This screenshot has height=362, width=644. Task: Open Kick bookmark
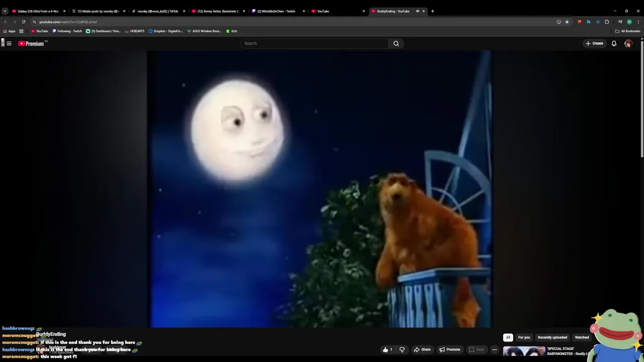(231, 31)
